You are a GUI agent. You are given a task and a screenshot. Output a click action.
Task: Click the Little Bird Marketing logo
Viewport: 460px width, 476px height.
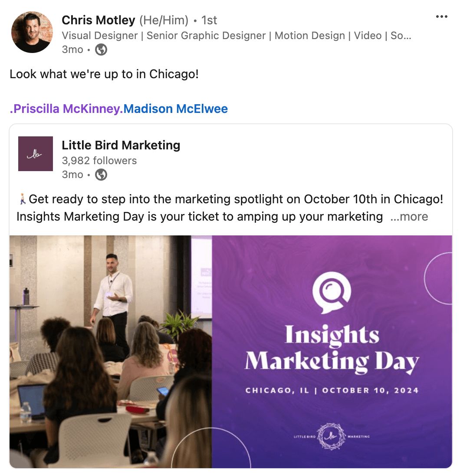(x=36, y=154)
